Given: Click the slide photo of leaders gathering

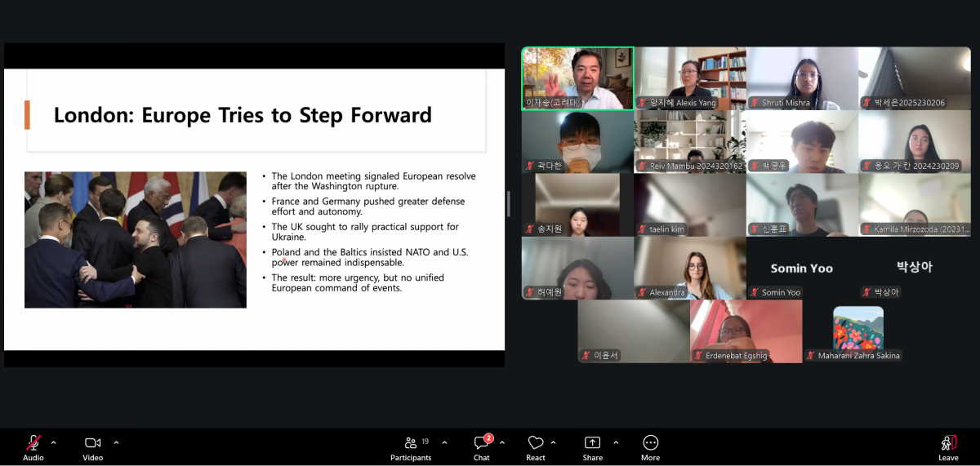Looking at the screenshot, I should [136, 239].
